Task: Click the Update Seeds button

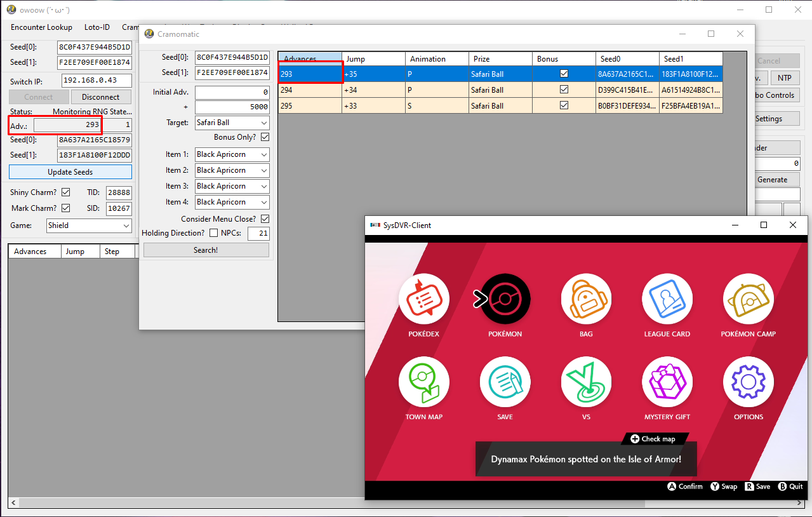Action: click(70, 172)
